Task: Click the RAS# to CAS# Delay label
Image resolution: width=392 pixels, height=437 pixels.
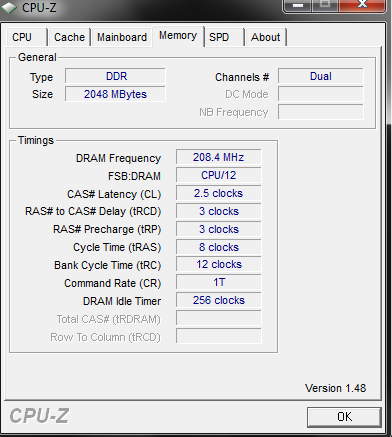Action: pos(93,211)
